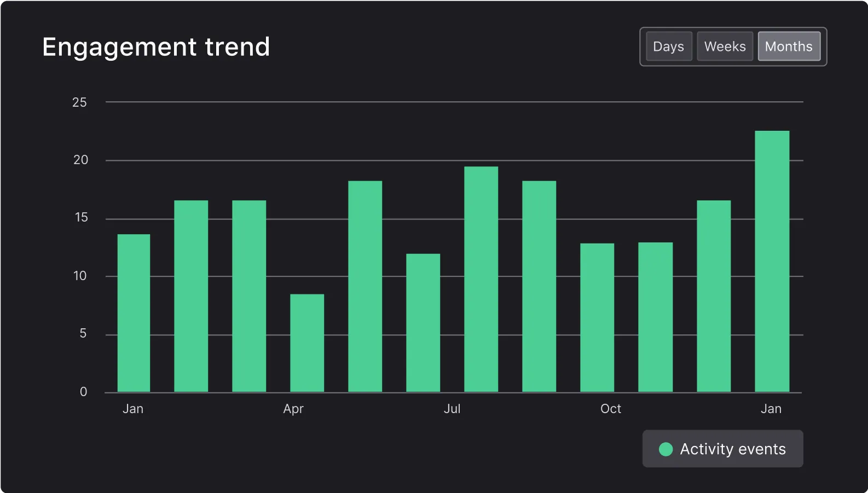This screenshot has height=493, width=868.
Task: Click the fifth bar from the left
Action: coord(365,286)
